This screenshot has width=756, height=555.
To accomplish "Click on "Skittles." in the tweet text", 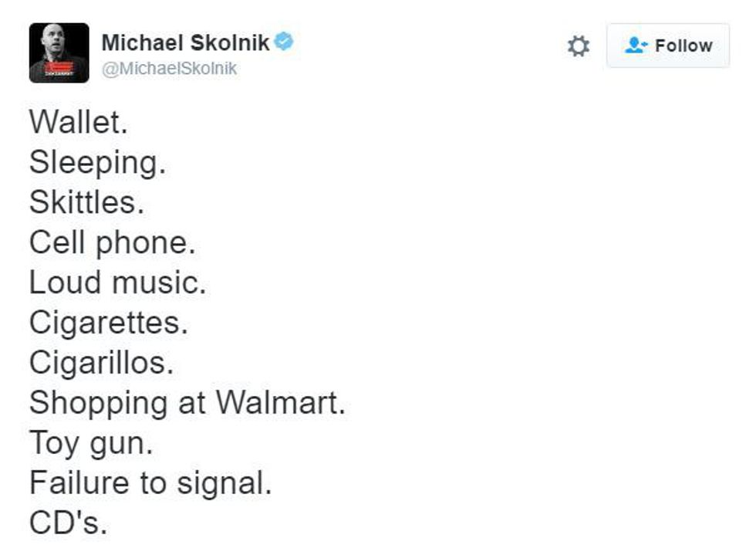I will [86, 203].
